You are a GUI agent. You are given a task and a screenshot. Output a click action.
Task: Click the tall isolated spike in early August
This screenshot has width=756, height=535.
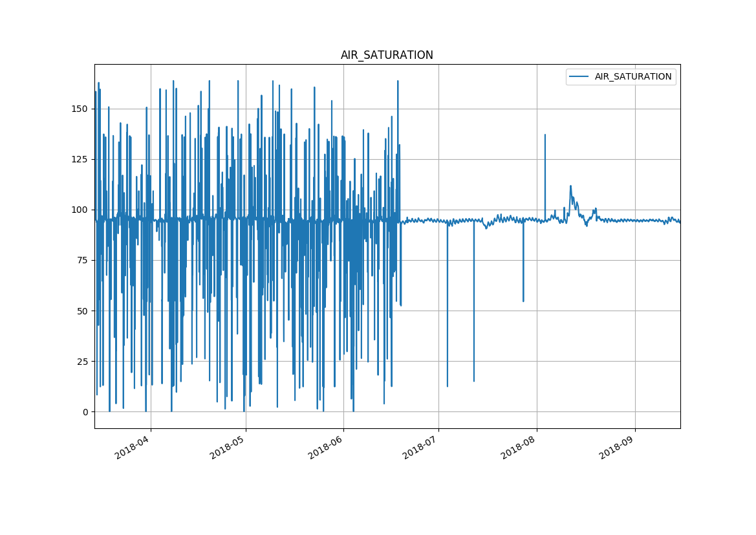tap(545, 135)
